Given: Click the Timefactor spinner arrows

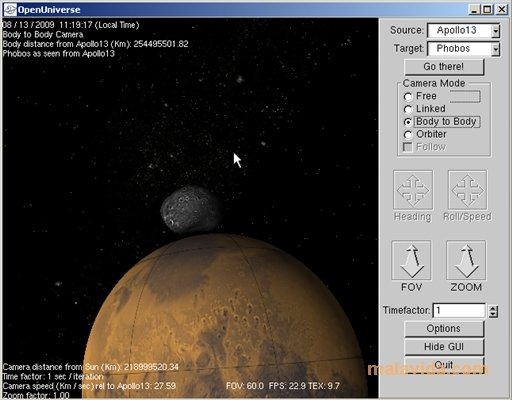Looking at the screenshot, I should point(493,311).
